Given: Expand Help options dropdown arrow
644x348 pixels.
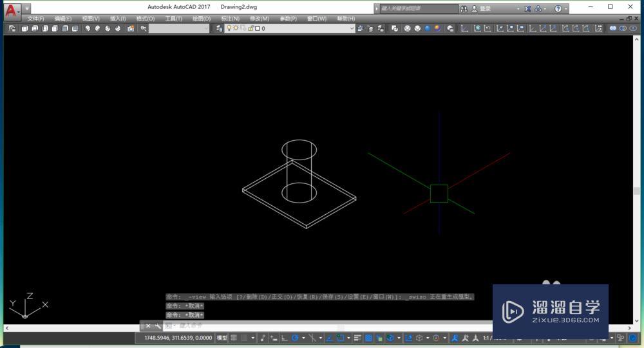Looking at the screenshot, I should (x=566, y=8).
